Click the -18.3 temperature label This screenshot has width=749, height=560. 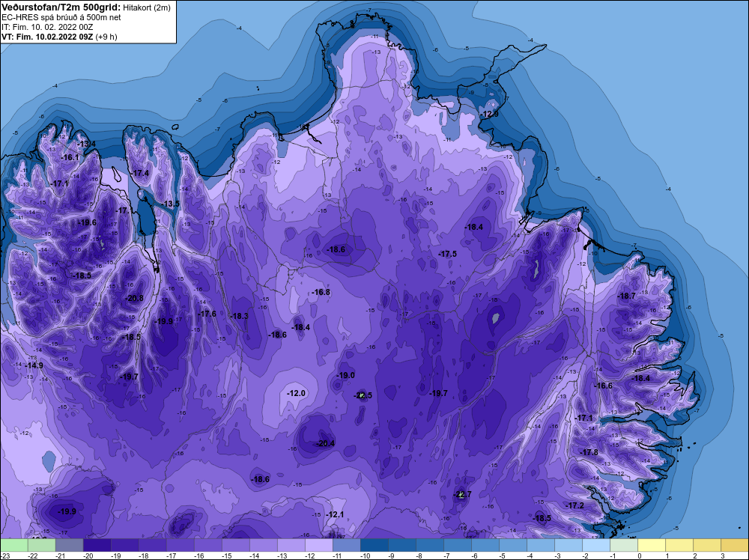click(239, 316)
